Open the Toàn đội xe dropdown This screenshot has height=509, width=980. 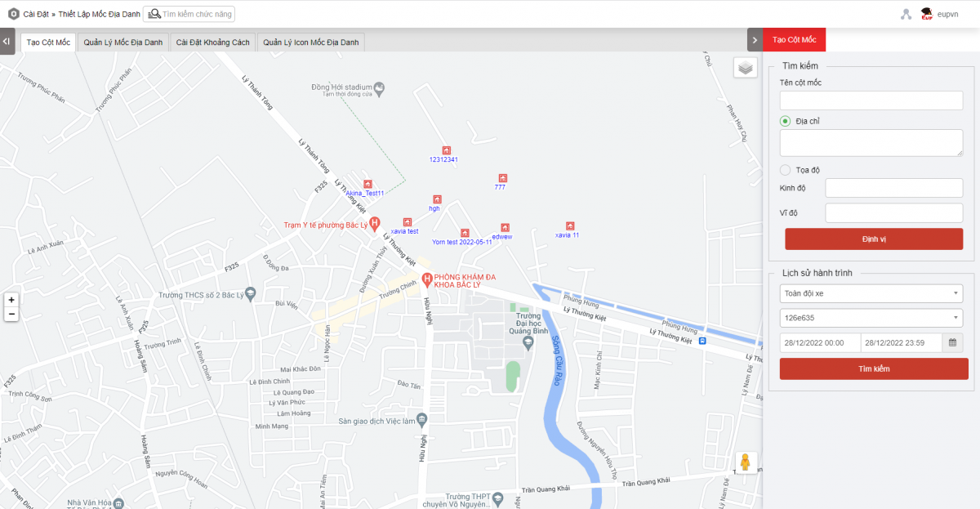pyautogui.click(x=871, y=293)
